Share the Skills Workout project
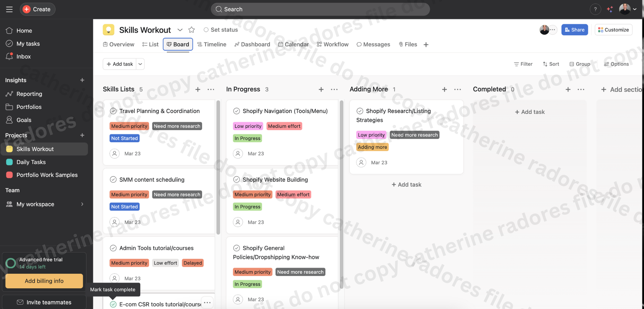Image resolution: width=644 pixels, height=309 pixels. [x=575, y=30]
